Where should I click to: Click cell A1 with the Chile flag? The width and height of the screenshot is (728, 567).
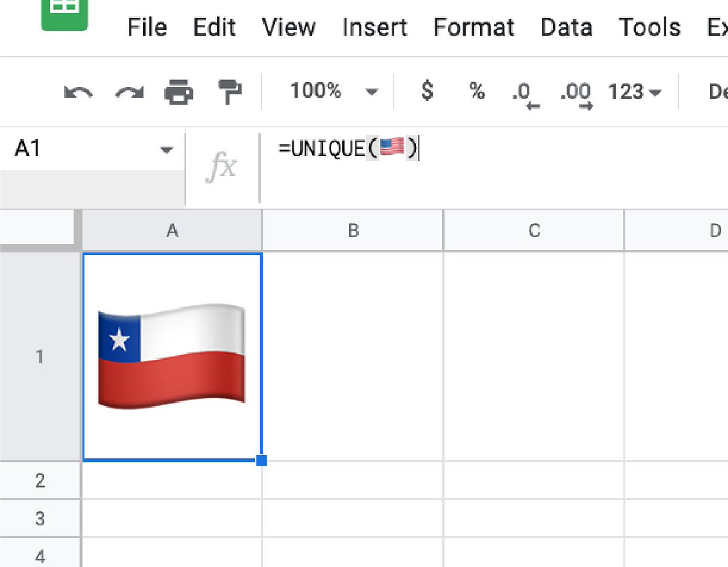click(x=172, y=357)
